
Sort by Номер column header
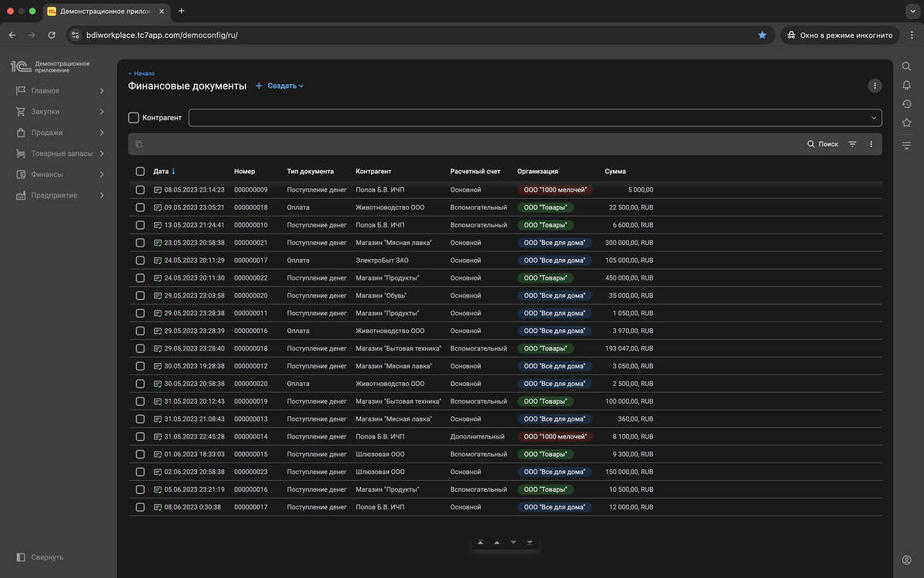click(244, 172)
